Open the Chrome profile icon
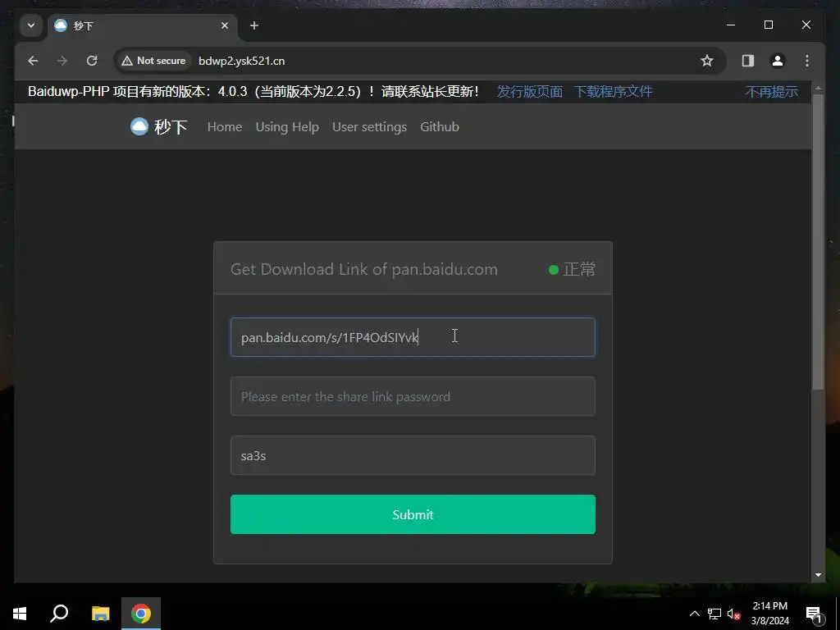 [778, 61]
